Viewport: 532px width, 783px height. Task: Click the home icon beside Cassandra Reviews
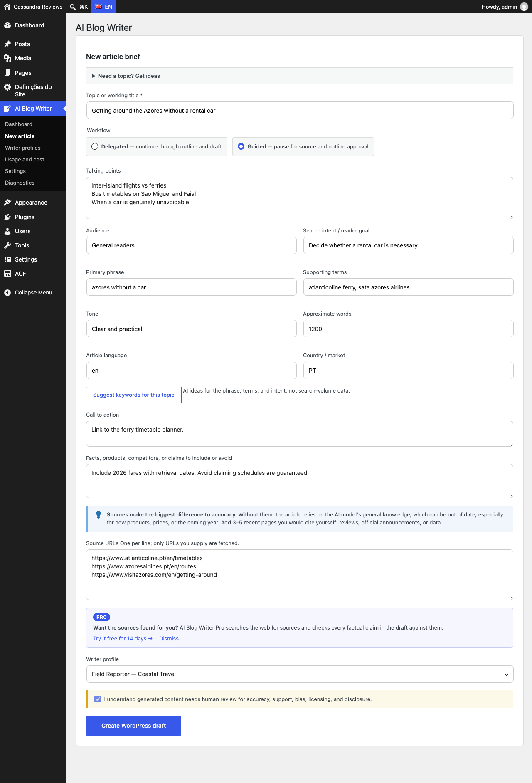(7, 7)
